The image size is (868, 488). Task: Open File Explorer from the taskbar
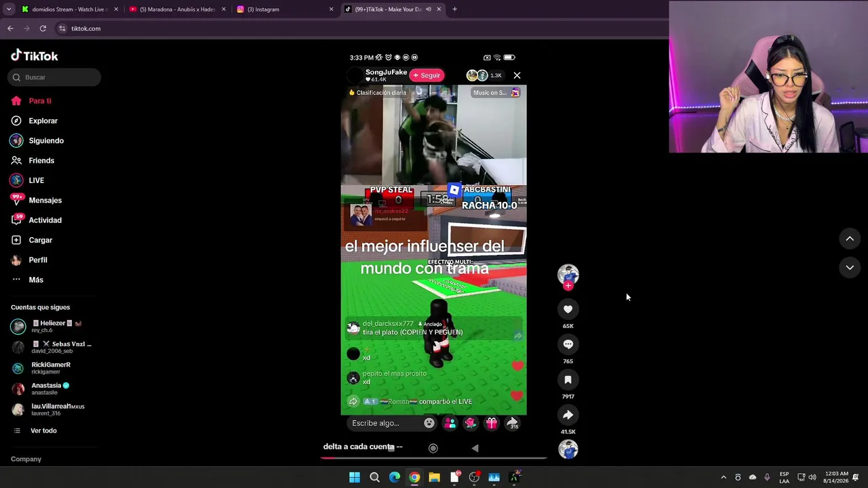coord(434,477)
